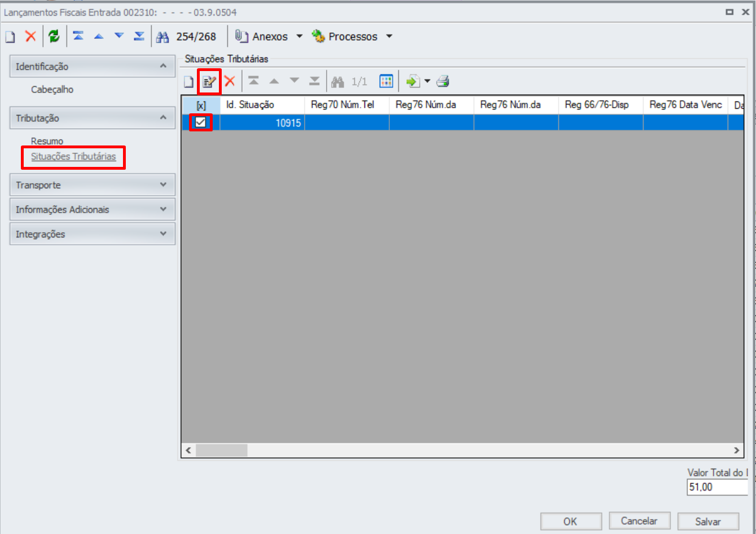Click the binoculars search icon beside 1/1
The image size is (756, 534).
click(338, 82)
